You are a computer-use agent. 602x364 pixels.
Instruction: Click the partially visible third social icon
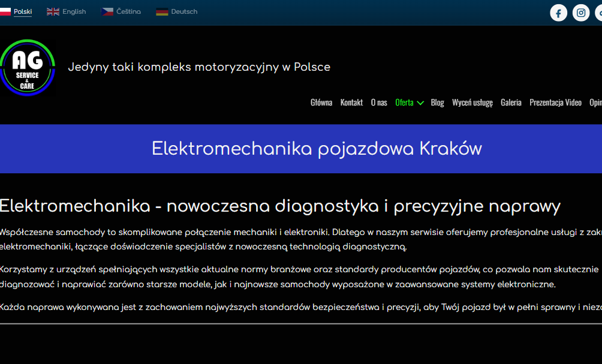pos(598,13)
